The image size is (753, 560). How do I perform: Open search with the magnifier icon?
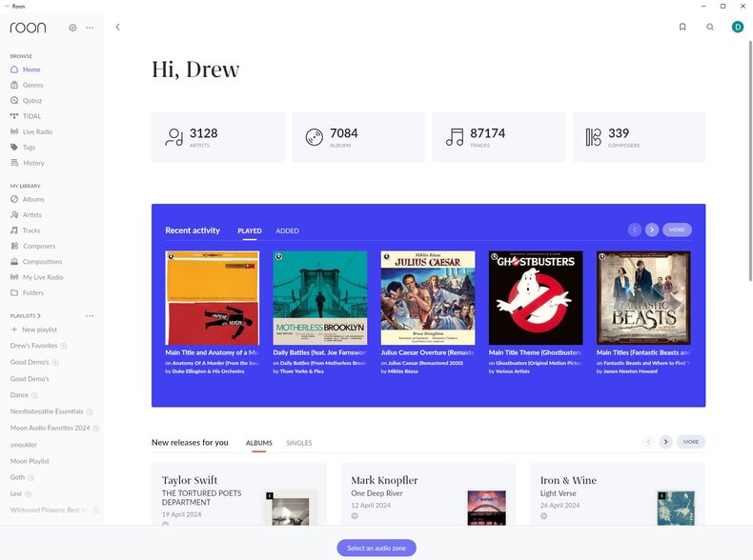[x=710, y=27]
